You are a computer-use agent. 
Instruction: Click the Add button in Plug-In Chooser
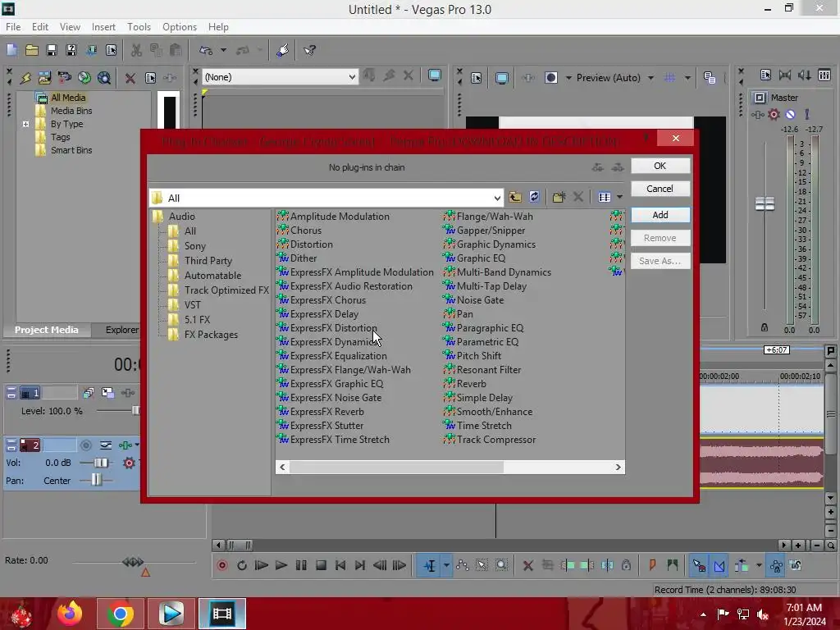click(x=660, y=215)
